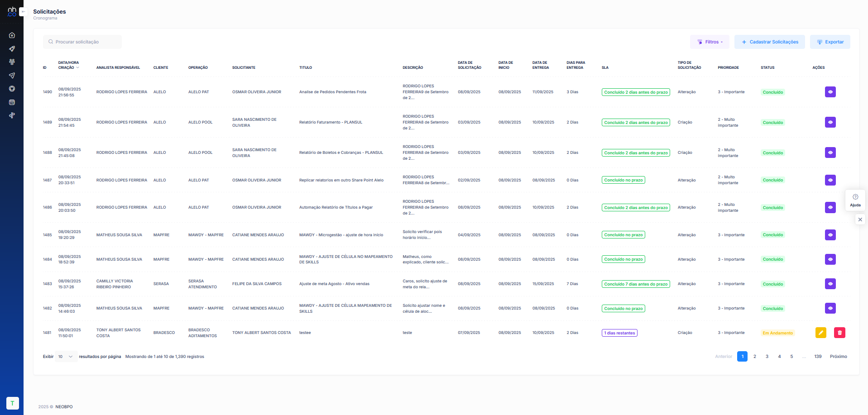
Task: Open the home icon in the sidebar
Action: (12, 35)
